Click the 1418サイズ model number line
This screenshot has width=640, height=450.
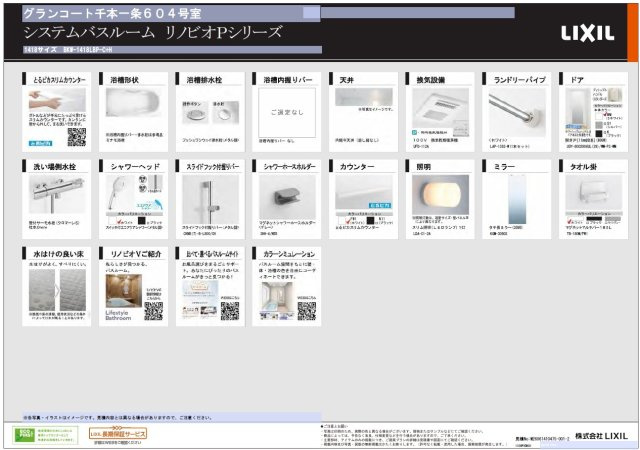(68, 50)
